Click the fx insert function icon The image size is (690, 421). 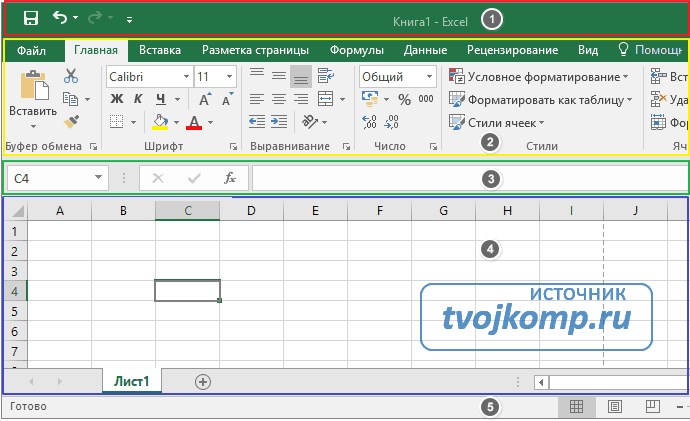click(230, 178)
